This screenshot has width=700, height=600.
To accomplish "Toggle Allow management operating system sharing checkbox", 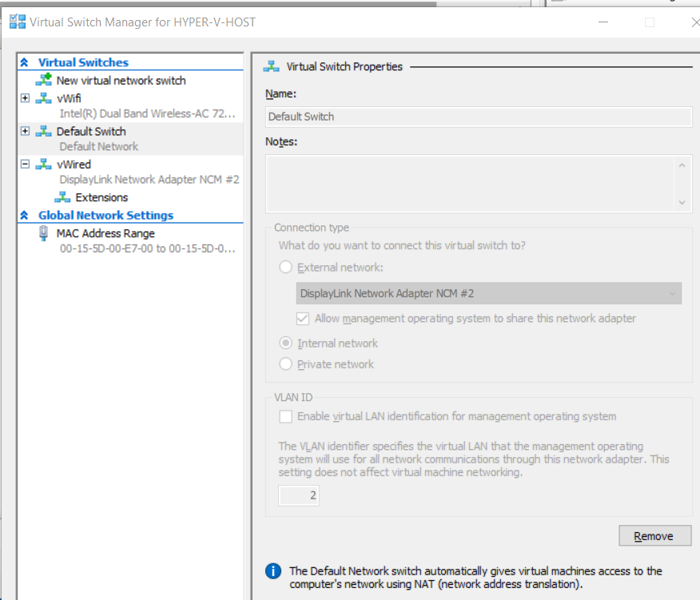I will click(303, 318).
